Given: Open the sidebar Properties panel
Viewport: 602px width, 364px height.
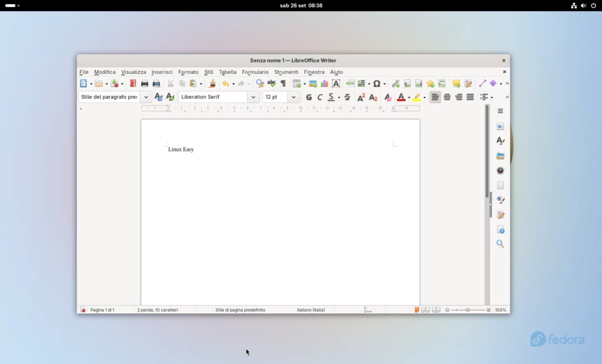Looking at the screenshot, I should coord(500,127).
